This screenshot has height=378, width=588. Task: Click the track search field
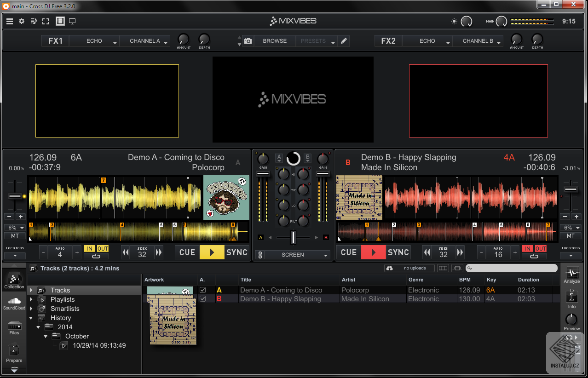512,268
